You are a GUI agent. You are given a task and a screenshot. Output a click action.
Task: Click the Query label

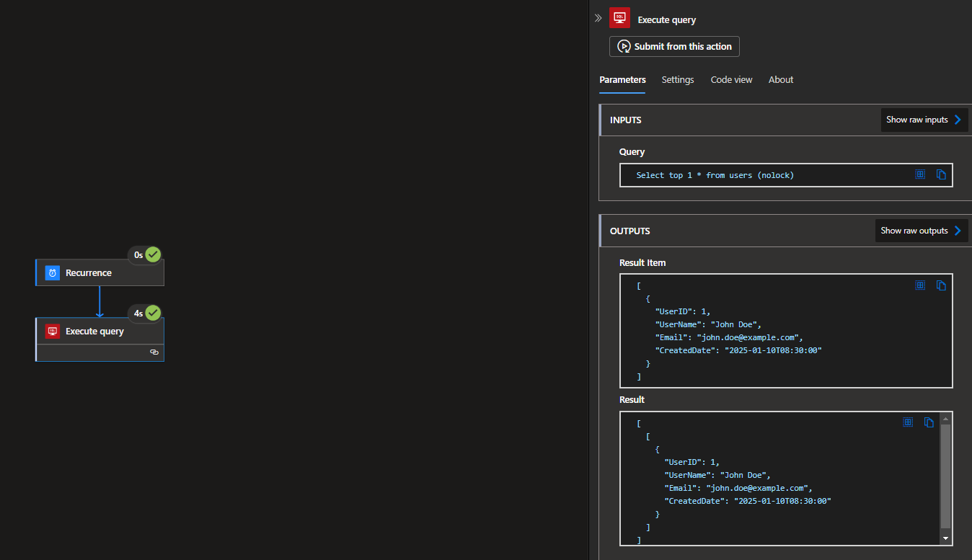point(632,152)
